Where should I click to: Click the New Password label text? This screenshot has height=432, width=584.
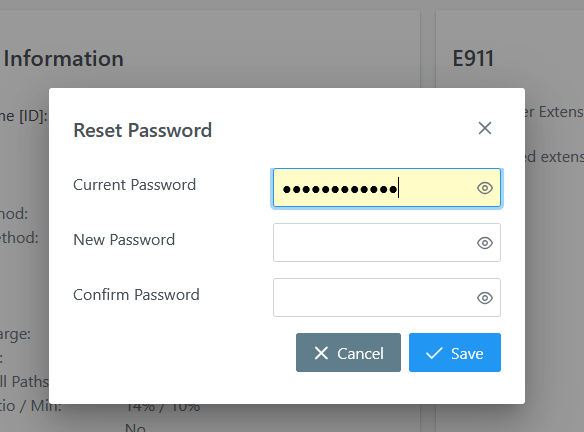coord(124,240)
